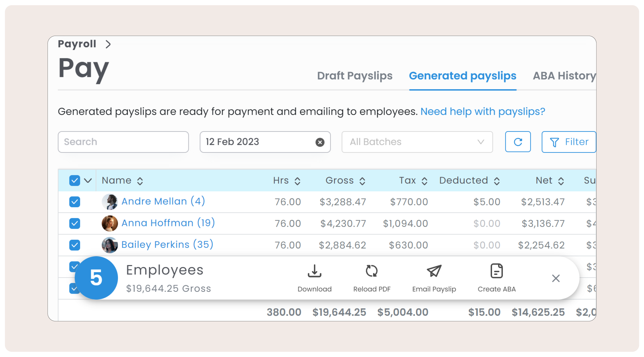The height and width of the screenshot is (357, 644).
Task: Open the ABA History tab
Action: pyautogui.click(x=564, y=75)
